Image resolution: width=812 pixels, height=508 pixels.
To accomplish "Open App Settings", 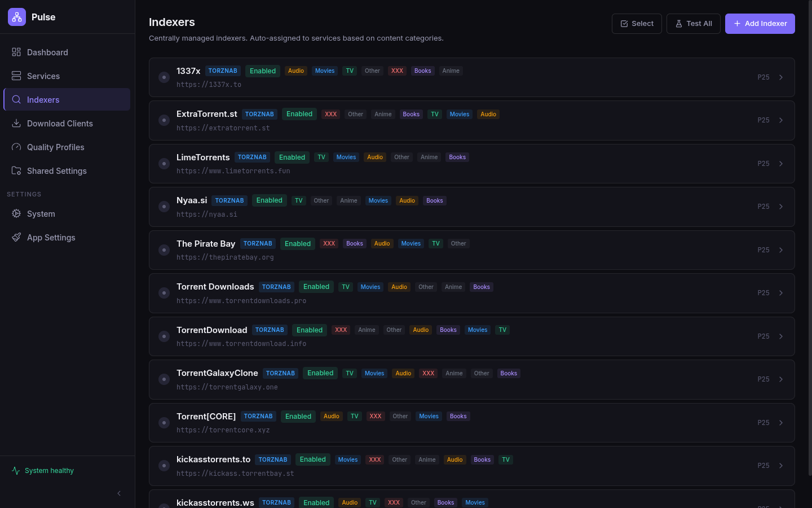I will pos(67,238).
